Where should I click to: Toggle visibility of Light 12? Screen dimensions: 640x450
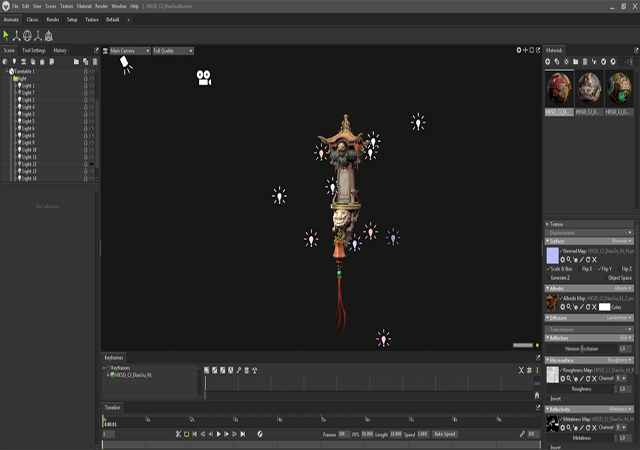(x=92, y=164)
